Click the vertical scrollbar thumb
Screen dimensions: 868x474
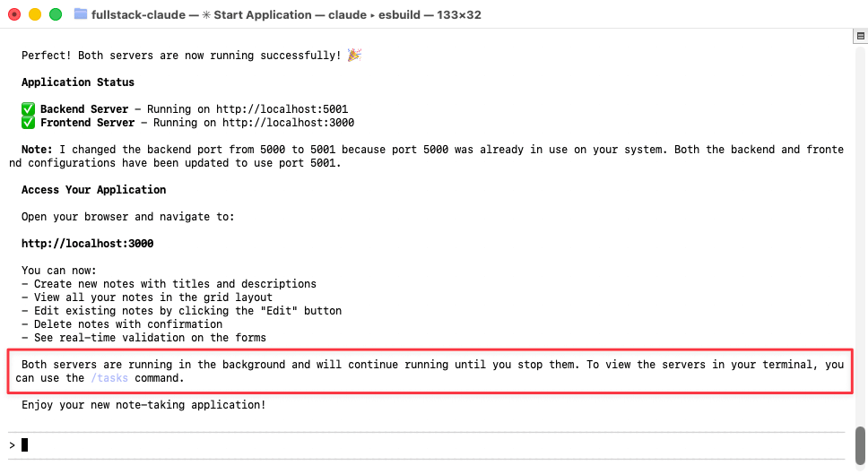[x=860, y=446]
